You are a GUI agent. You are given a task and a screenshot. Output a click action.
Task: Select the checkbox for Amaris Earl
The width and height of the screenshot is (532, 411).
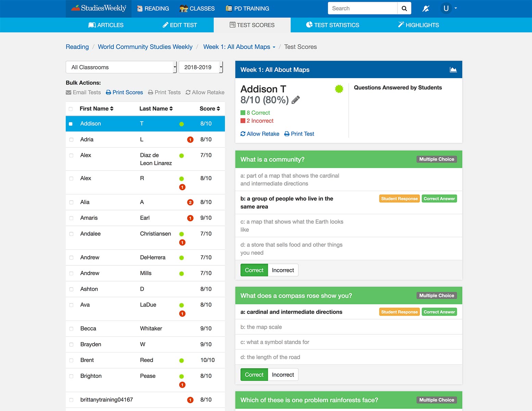71,218
